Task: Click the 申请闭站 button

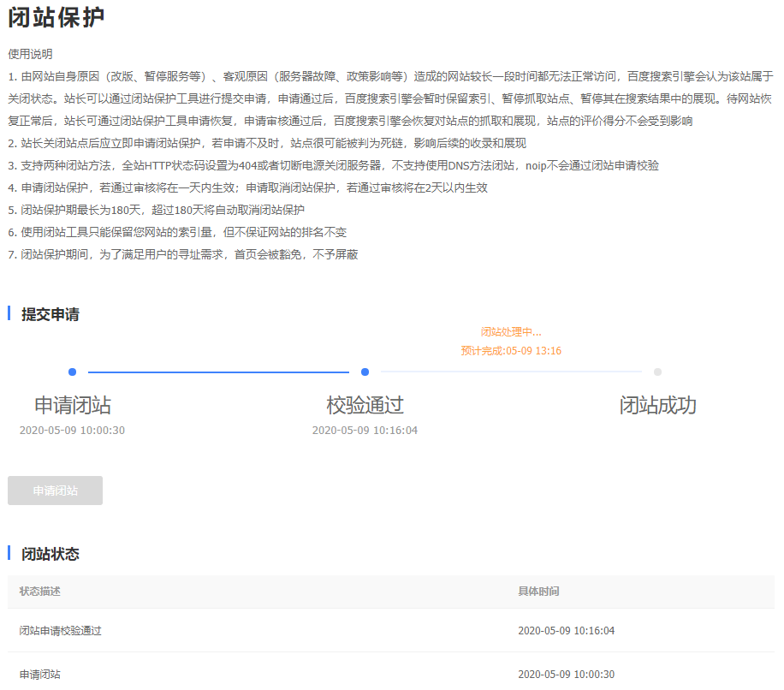Action: (x=55, y=490)
